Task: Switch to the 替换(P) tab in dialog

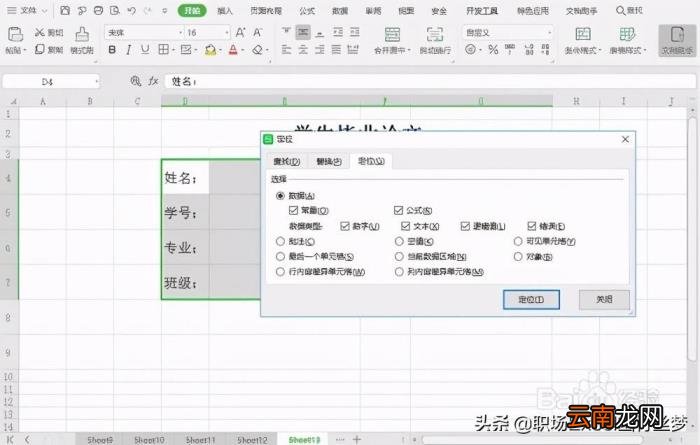Action: tap(329, 162)
